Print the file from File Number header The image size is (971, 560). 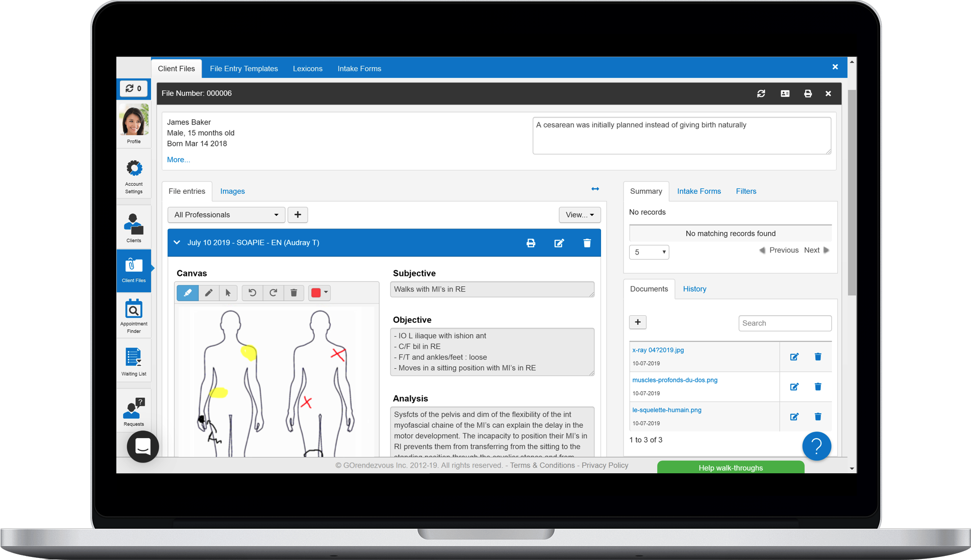pyautogui.click(x=808, y=93)
